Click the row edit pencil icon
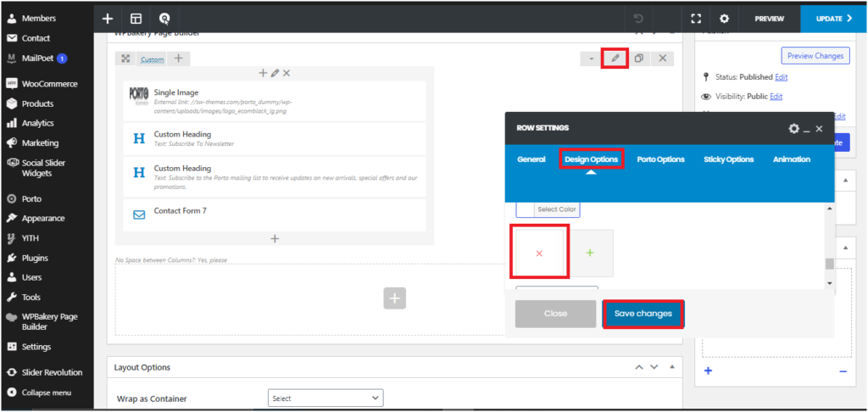This screenshot has height=412, width=868. pyautogui.click(x=615, y=58)
